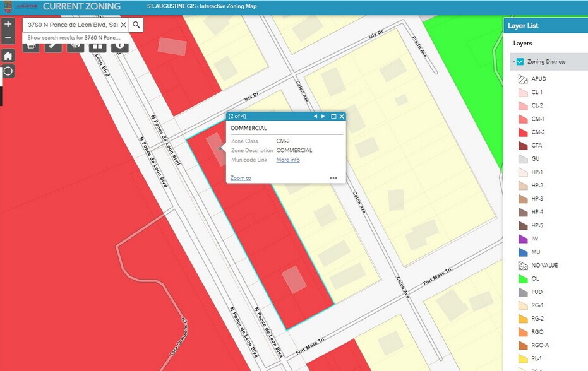Open popup more-options ellipsis menu

pos(333,178)
